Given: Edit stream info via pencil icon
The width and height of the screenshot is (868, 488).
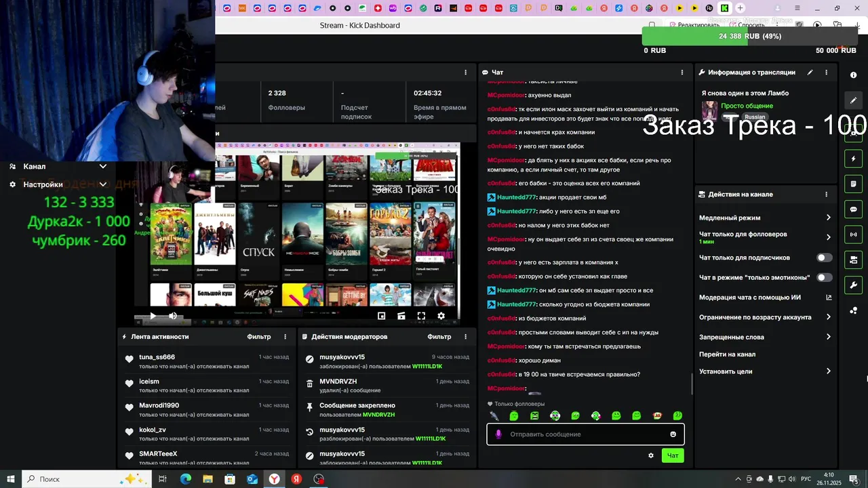Looking at the screenshot, I should (810, 73).
